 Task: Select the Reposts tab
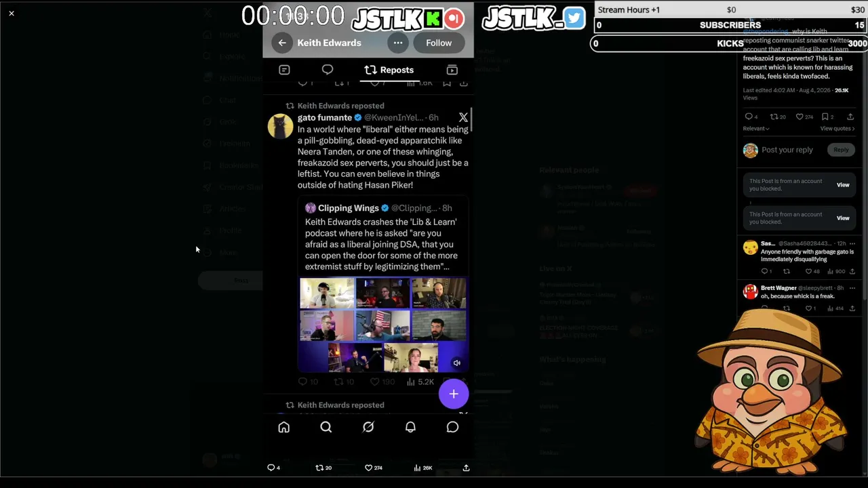389,70
